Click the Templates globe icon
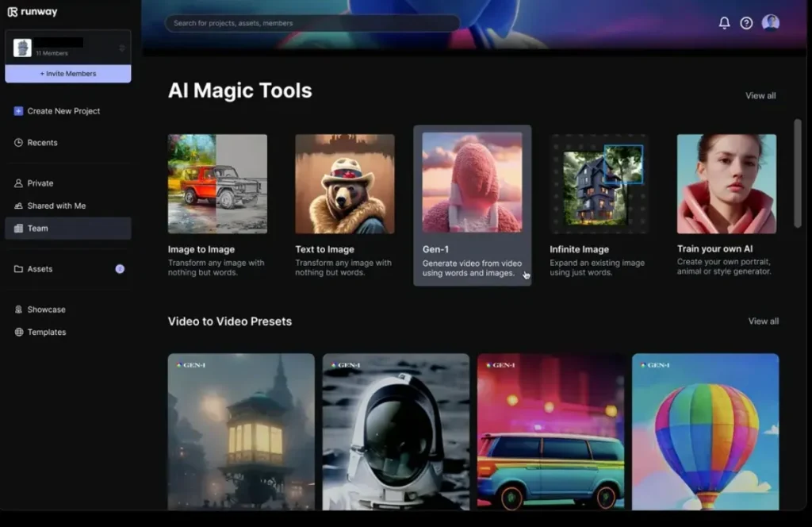 [x=18, y=333]
